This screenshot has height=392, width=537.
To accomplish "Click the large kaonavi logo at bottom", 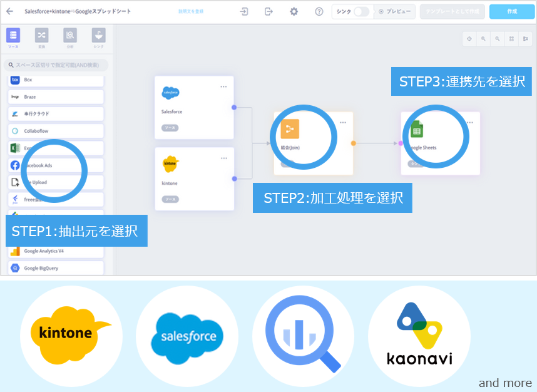I will pos(419,334).
